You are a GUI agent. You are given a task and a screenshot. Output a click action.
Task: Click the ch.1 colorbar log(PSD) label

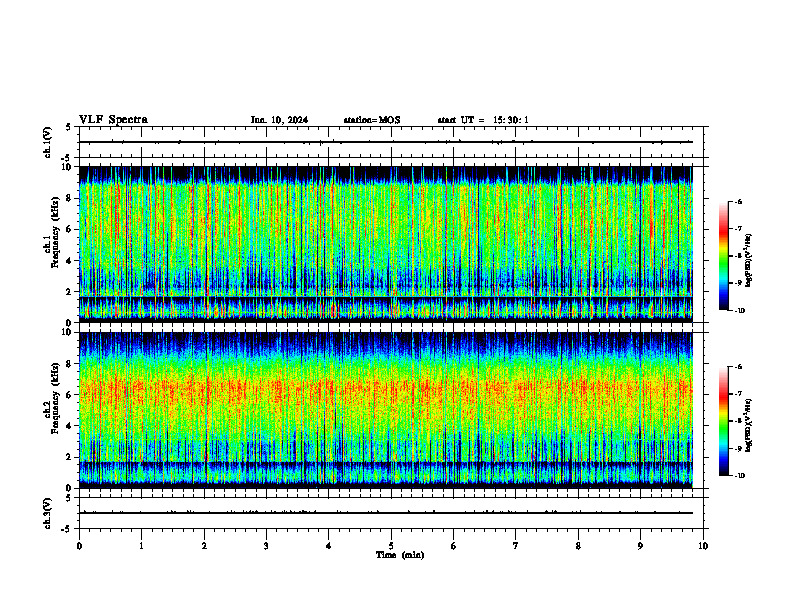749,261
